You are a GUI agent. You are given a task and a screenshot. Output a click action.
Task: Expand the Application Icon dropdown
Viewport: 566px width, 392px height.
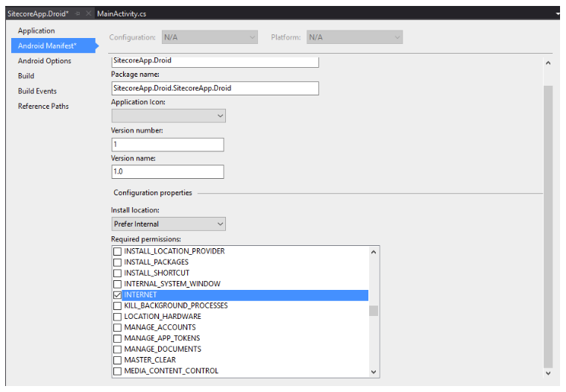(x=169, y=116)
